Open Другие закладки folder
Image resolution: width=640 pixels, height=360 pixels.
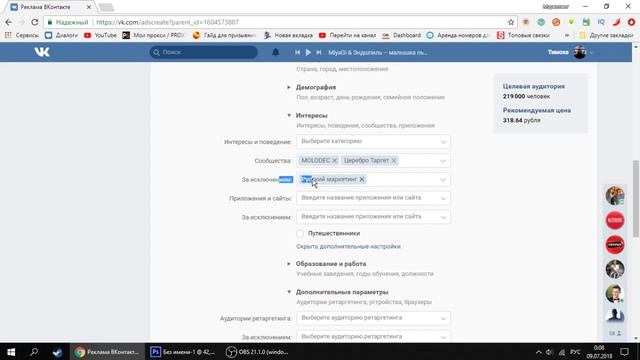pos(607,36)
